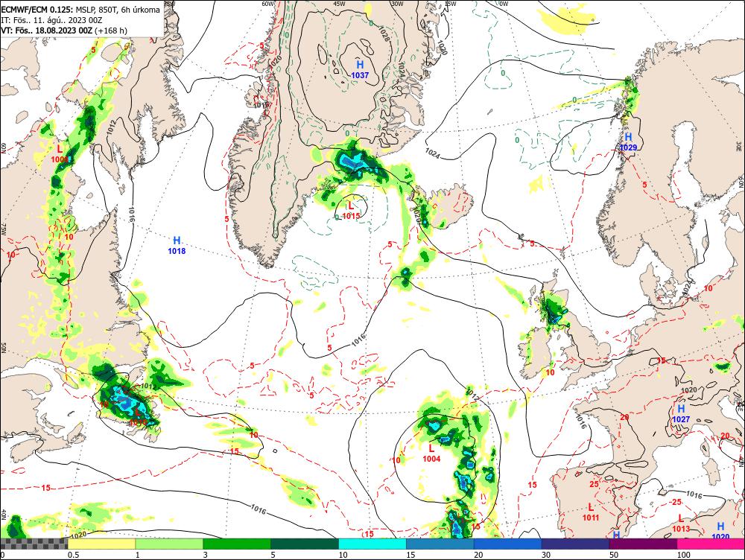Select the L 1013 low pressure label
The image size is (745, 560).
point(681,524)
